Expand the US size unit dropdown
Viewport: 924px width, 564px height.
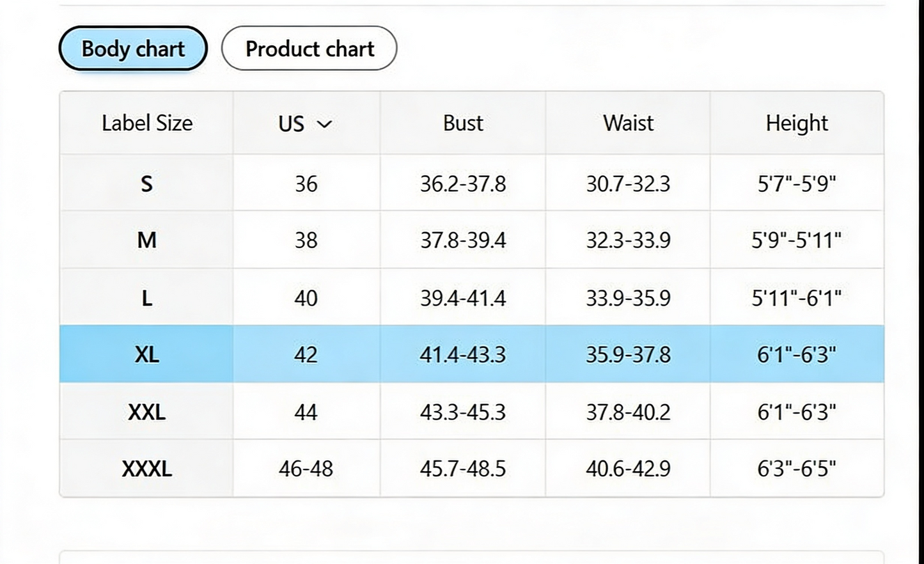point(306,123)
